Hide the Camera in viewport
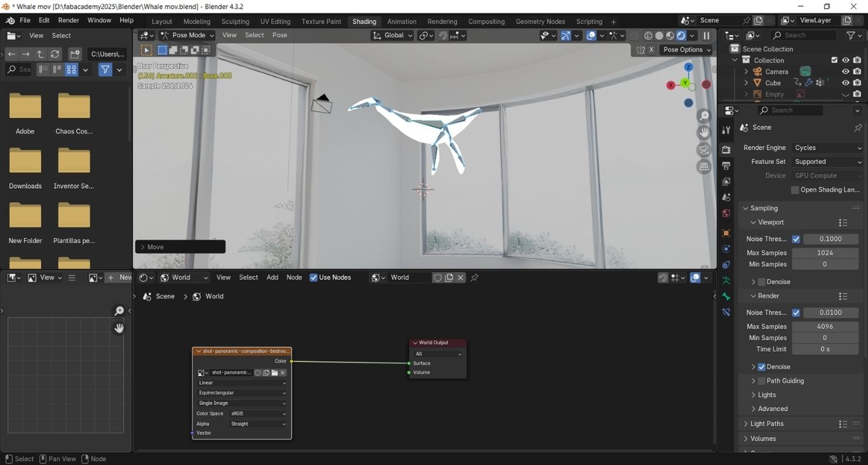This screenshot has width=868, height=465. (x=845, y=72)
